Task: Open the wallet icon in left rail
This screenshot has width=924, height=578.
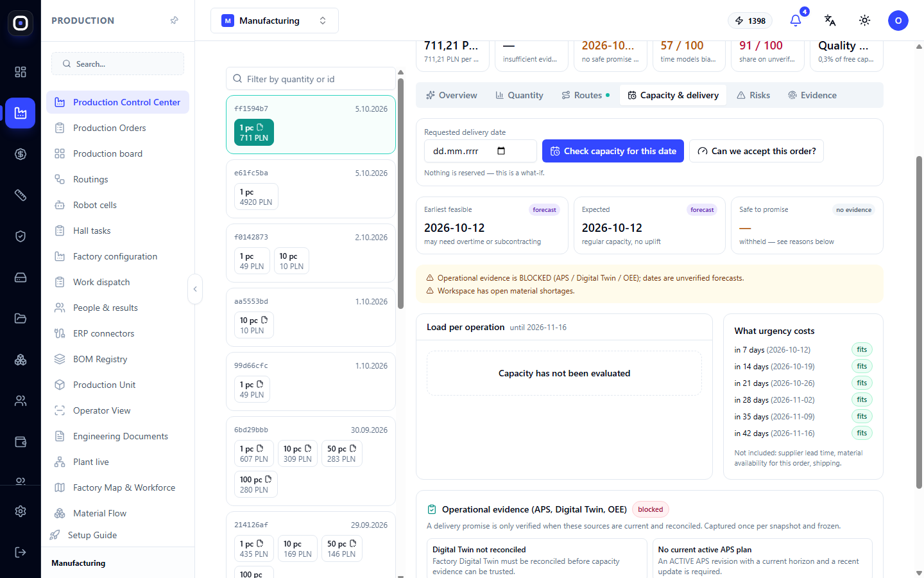Action: (21, 442)
